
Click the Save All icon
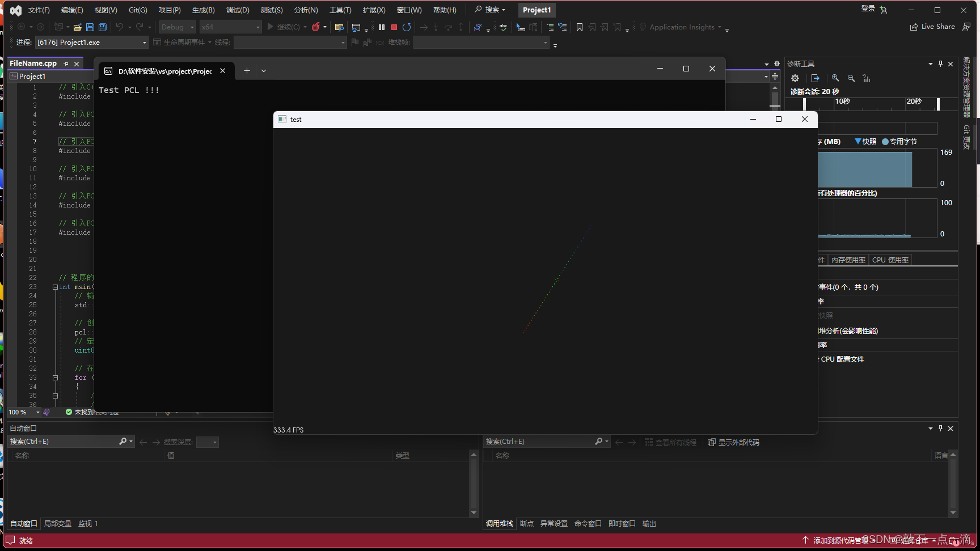103,27
